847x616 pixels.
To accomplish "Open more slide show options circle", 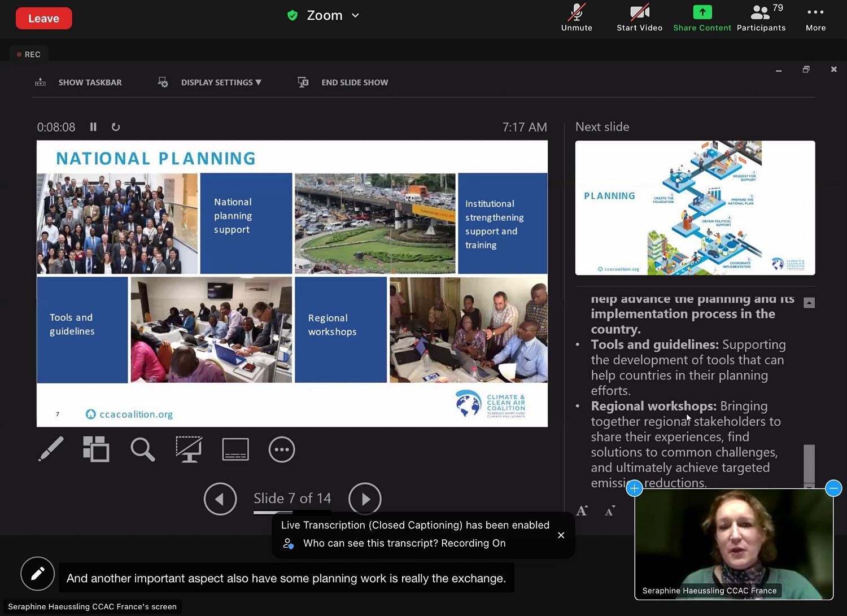I will click(x=282, y=449).
